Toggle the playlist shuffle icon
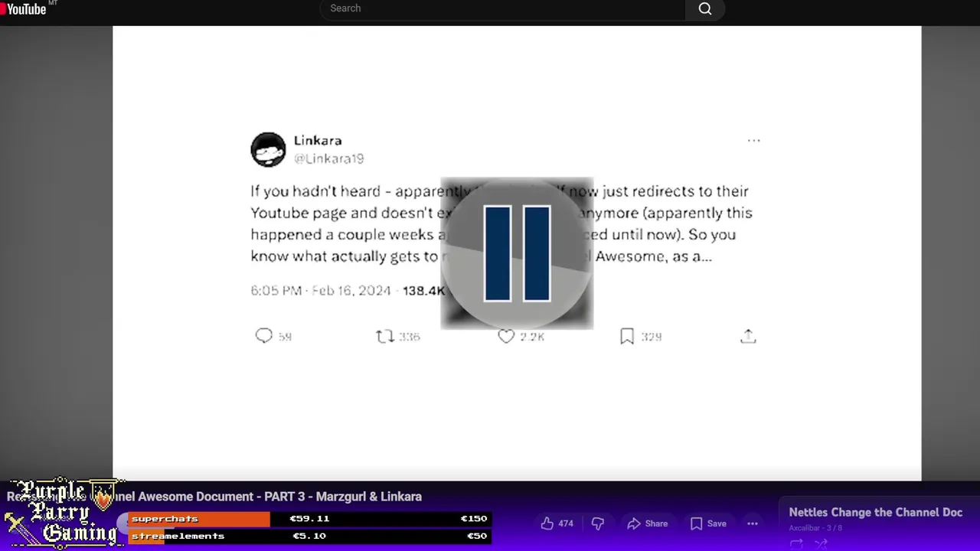Screen dimensions: 980x551 (821, 544)
